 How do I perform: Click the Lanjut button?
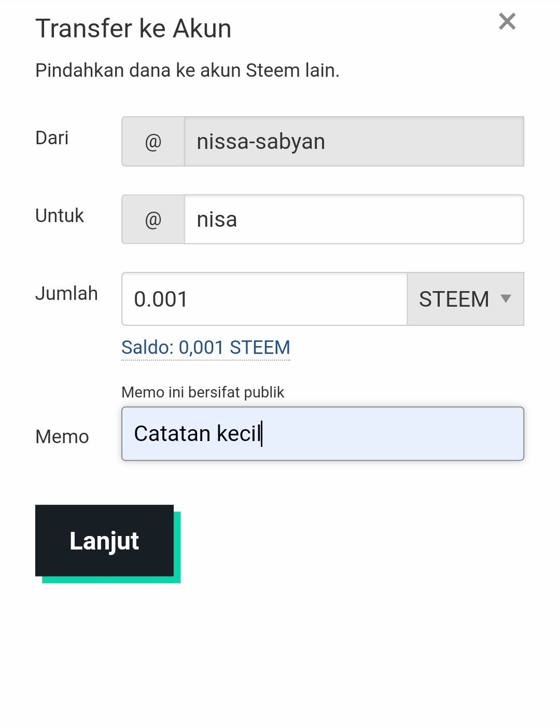104,541
